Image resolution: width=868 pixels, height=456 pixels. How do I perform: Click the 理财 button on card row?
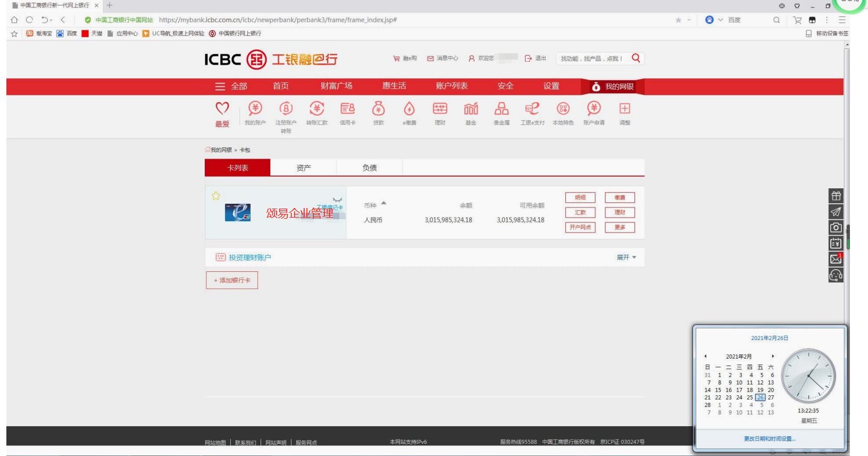[x=620, y=212]
